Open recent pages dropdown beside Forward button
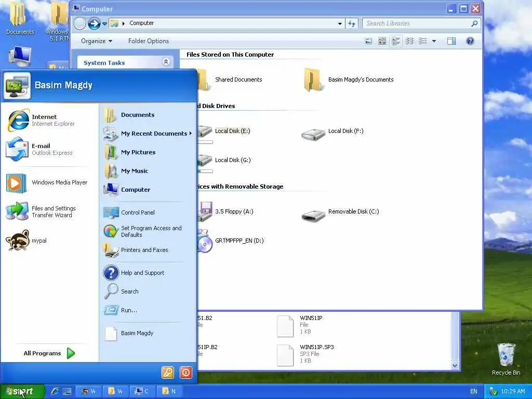This screenshot has width=532, height=399. click(x=104, y=23)
